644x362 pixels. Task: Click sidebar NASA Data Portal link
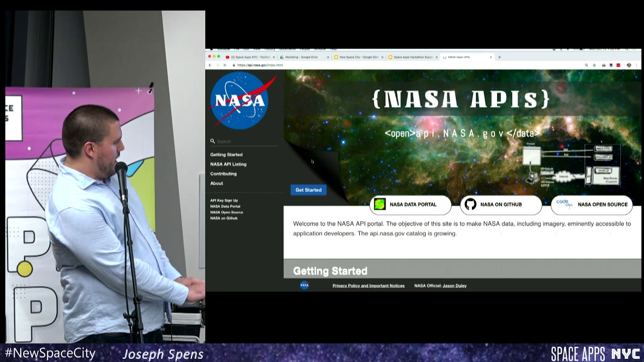225,206
